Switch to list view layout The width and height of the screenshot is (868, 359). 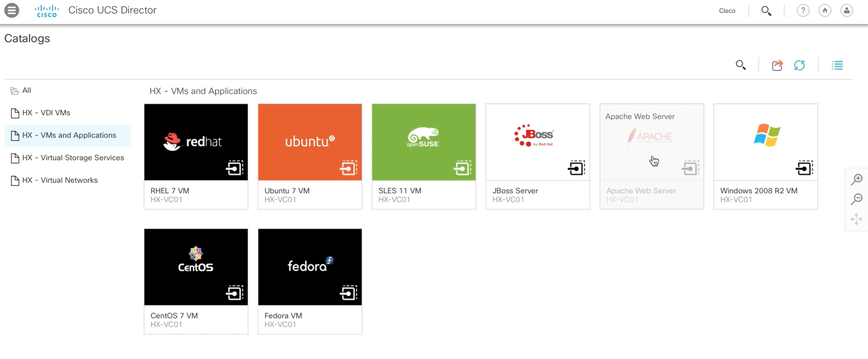point(837,65)
